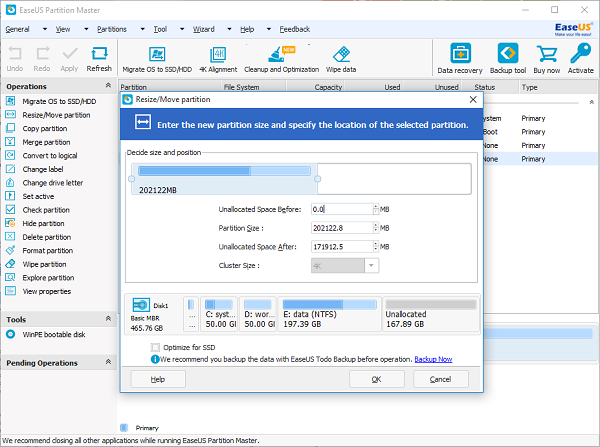Click the Partition Size input field

click(342, 228)
